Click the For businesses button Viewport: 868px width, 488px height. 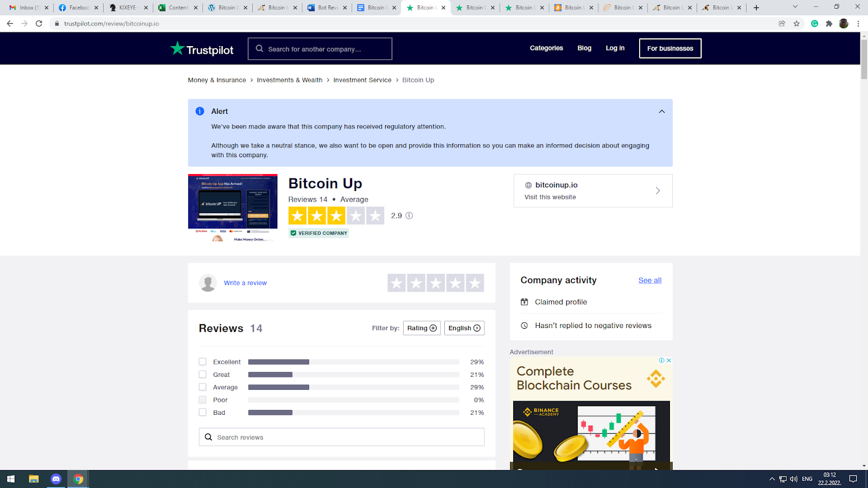point(670,48)
